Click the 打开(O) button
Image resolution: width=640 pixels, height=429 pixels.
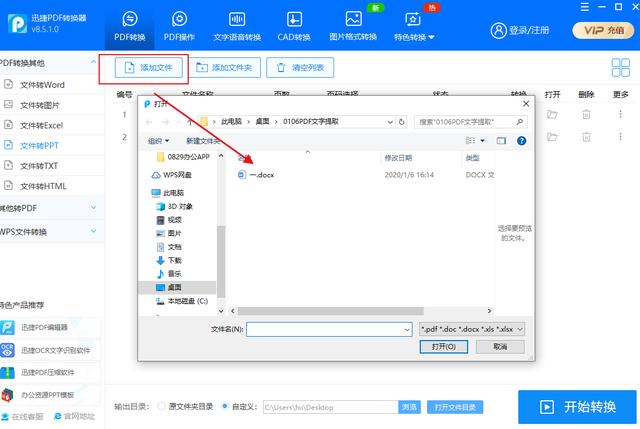444,347
